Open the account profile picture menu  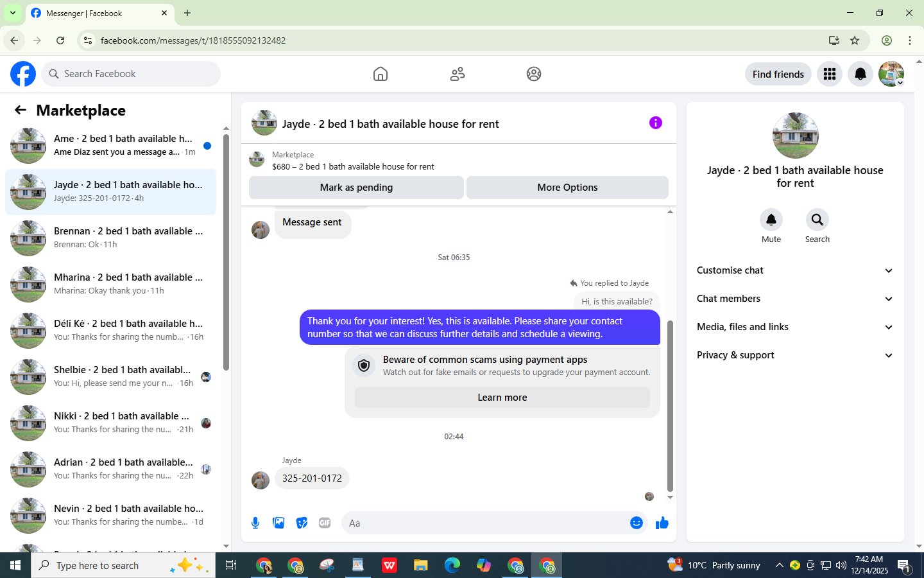point(891,74)
